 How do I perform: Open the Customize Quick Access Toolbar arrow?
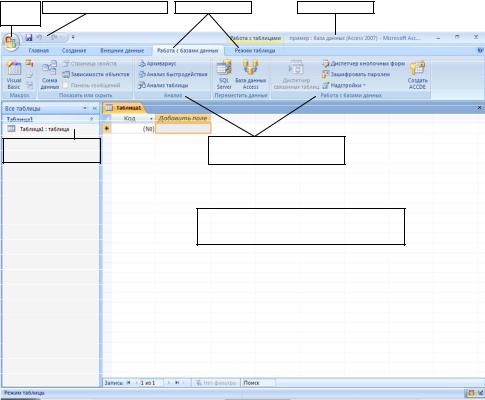(x=73, y=37)
